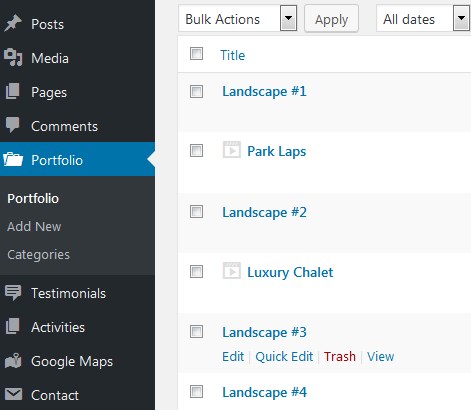Open the Bulk Actions dropdown
The height and width of the screenshot is (410, 471).
[237, 19]
